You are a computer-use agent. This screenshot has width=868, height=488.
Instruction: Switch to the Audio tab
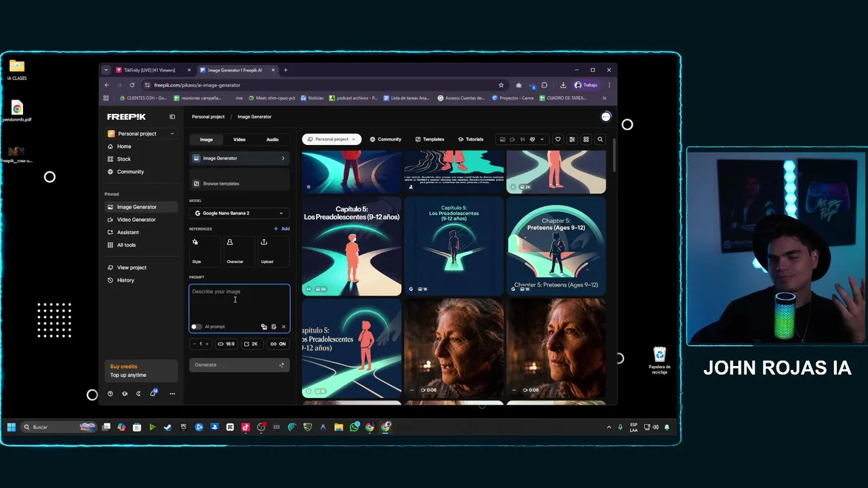[x=272, y=140]
